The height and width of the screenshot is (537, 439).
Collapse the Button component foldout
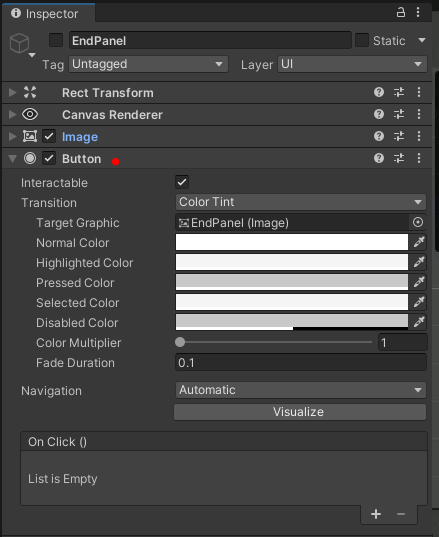13,159
